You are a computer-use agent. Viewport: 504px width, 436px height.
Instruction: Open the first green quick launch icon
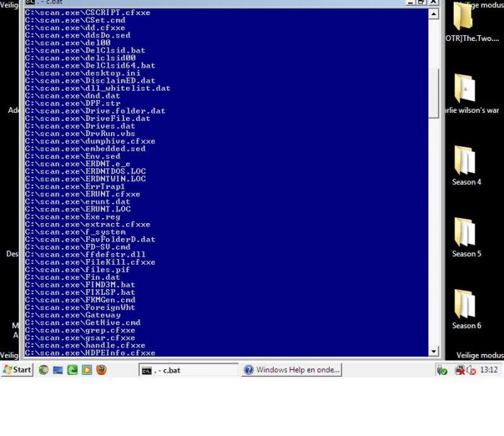pyautogui.click(x=44, y=370)
